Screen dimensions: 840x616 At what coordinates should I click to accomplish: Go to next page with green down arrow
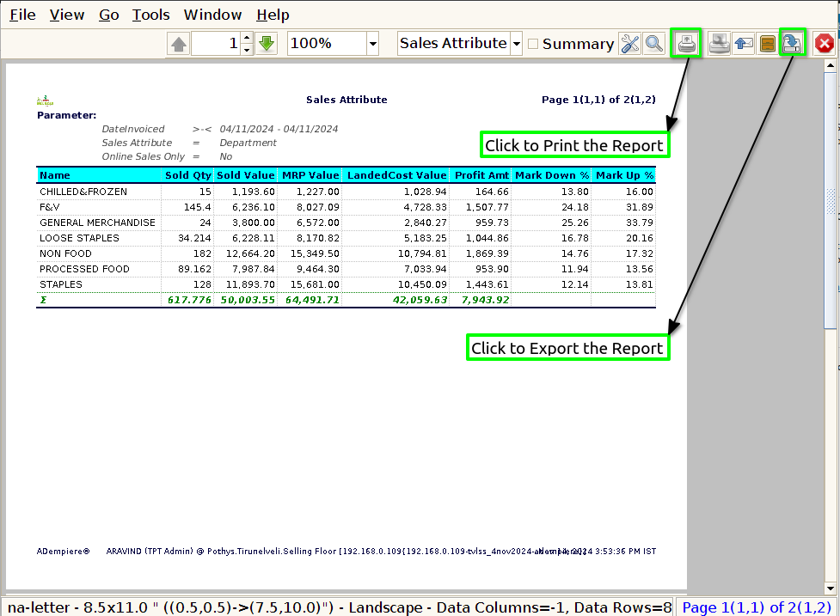[x=267, y=44]
